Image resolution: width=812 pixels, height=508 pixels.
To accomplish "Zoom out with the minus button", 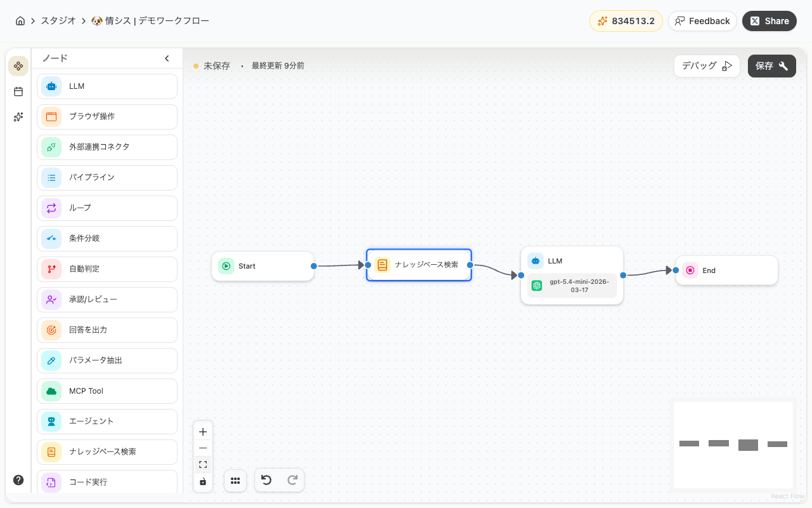I will pos(203,448).
